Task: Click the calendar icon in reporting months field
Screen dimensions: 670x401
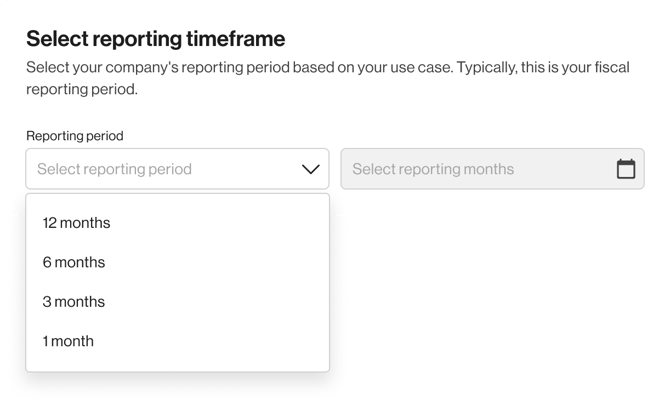Action: click(626, 169)
